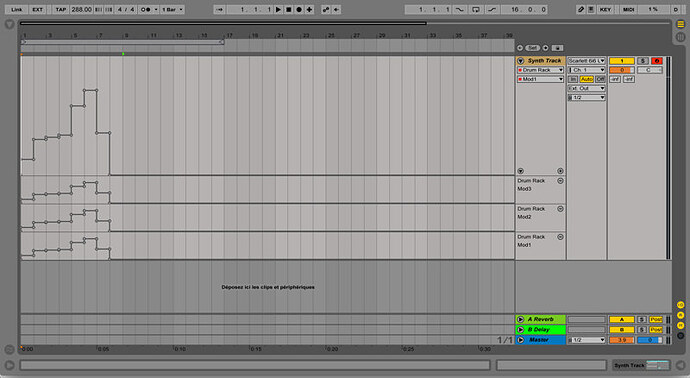This screenshot has height=378, width=690.
Task: Toggle KEY map mode
Action: click(606, 9)
